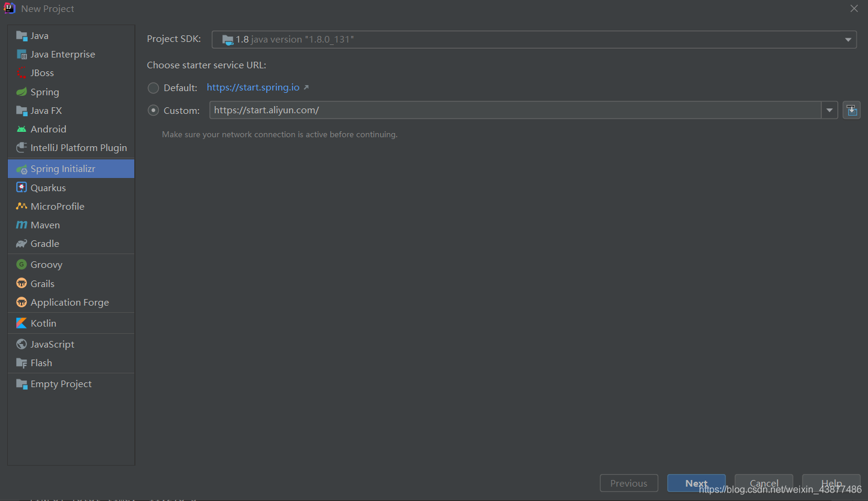
Task: Click the Gradle elephant icon
Action: point(22,244)
